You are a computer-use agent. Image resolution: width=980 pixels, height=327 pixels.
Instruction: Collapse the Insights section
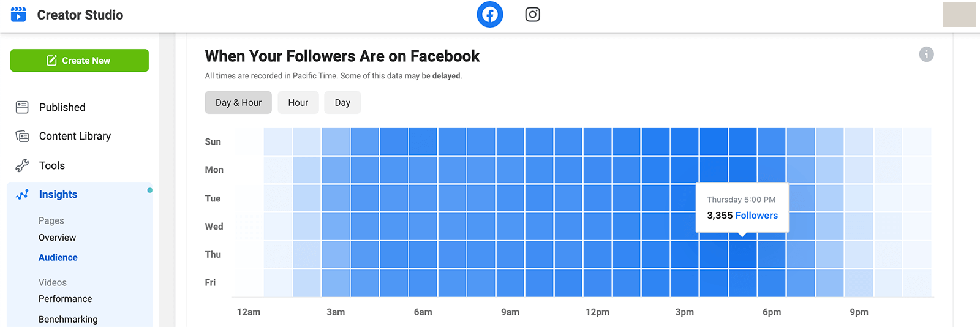pos(58,195)
